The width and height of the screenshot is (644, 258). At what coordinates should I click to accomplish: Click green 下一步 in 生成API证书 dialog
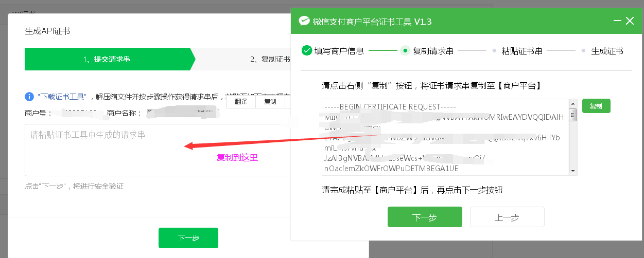188,238
